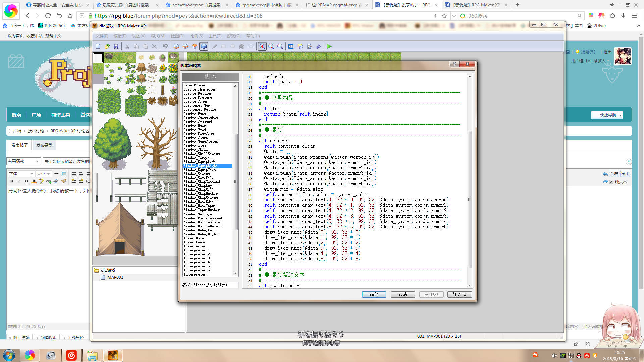This screenshot has width=644, height=362.
Task: Click the 帮助(H) button in script dialog
Action: click(x=459, y=295)
